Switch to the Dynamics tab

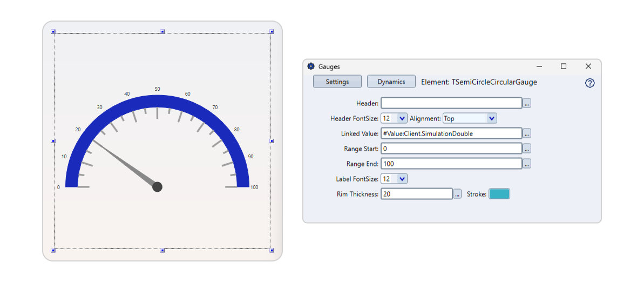[391, 82]
